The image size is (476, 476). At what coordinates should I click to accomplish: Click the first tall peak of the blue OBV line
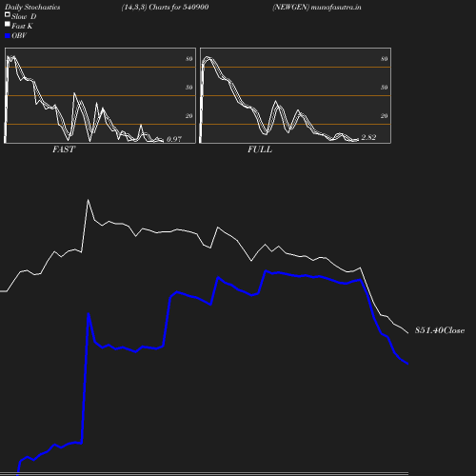click(x=89, y=314)
